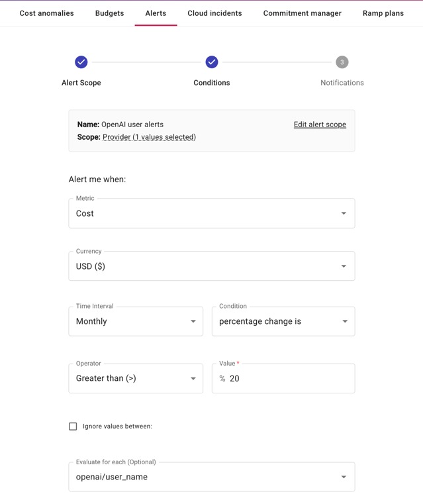Switch to the Ramp plans tab
This screenshot has width=423, height=504.
383,13
